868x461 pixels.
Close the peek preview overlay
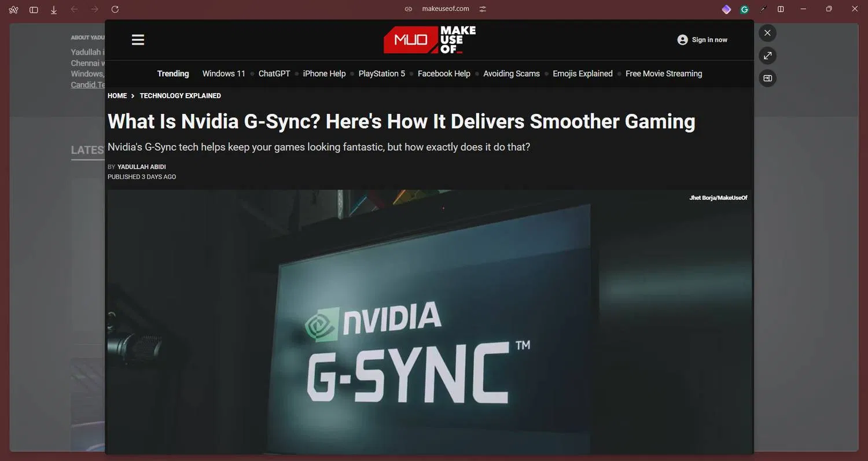click(x=767, y=33)
